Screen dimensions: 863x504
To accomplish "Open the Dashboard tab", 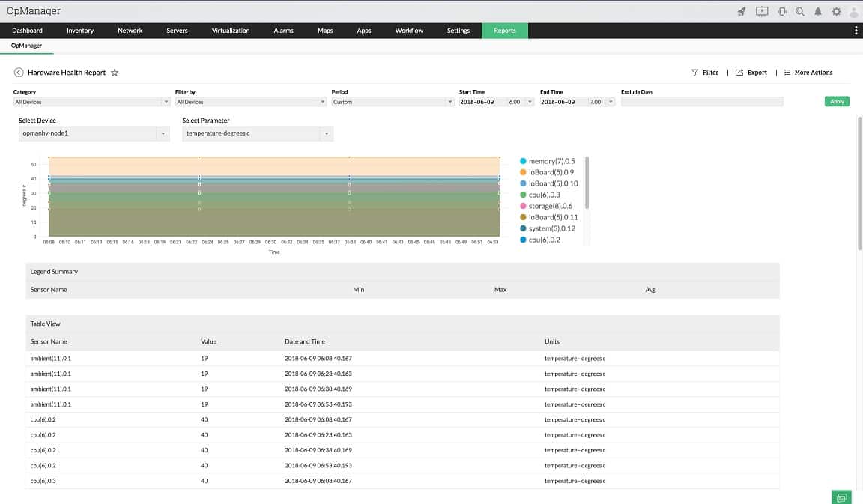I will pyautogui.click(x=27, y=31).
